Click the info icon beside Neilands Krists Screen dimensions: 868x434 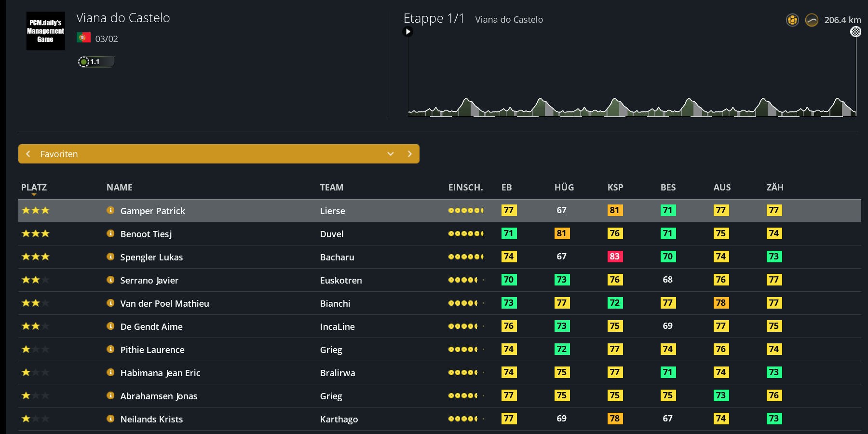(110, 419)
